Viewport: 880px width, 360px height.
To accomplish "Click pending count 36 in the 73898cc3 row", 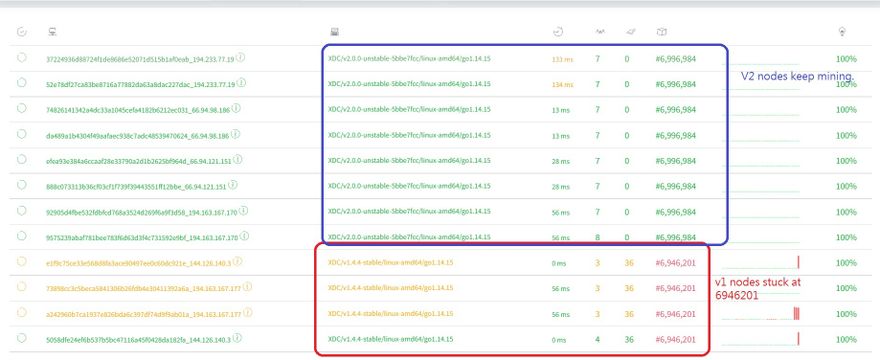I will [629, 288].
